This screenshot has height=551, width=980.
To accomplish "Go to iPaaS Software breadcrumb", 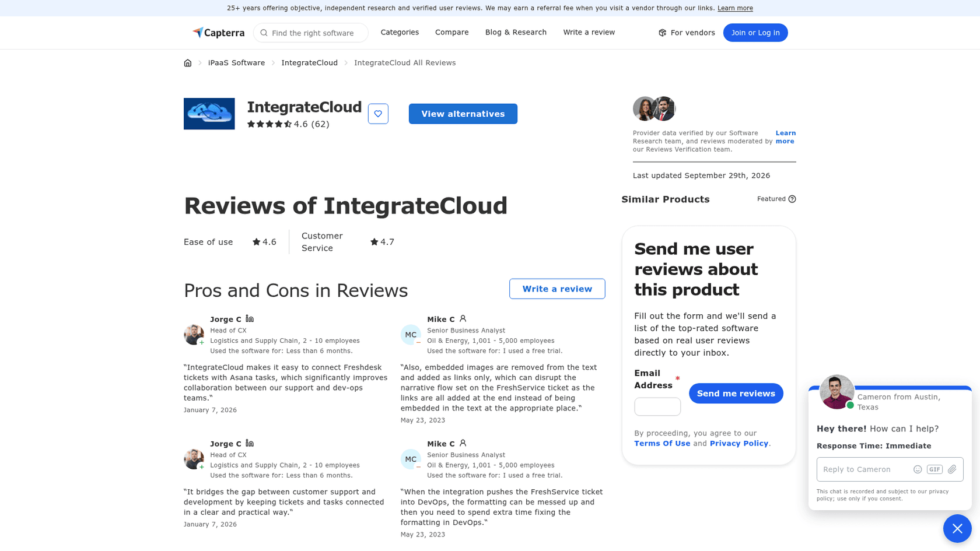I will (x=236, y=63).
